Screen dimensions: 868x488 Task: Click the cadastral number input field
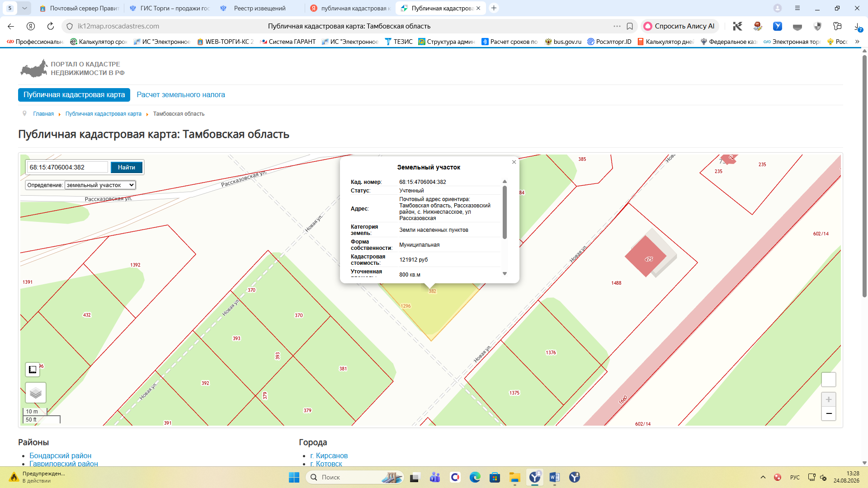[x=67, y=167]
